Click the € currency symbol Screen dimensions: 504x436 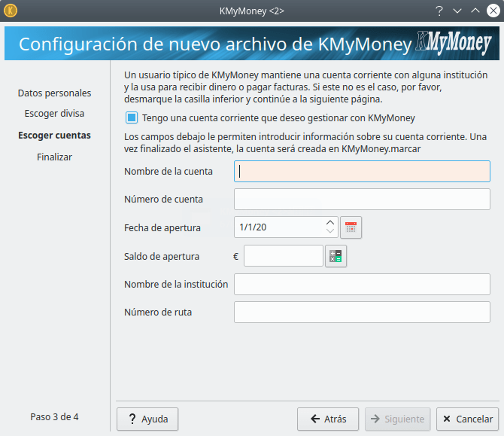pyautogui.click(x=235, y=257)
